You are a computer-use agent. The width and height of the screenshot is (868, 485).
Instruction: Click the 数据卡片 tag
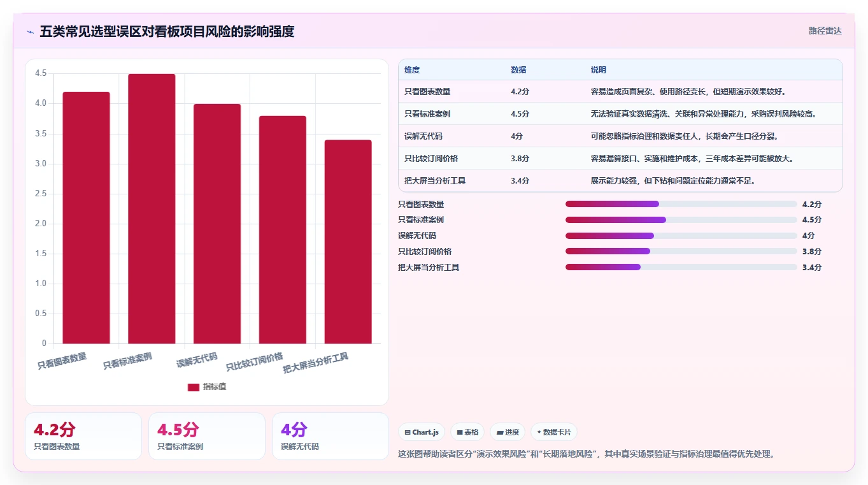(553, 432)
